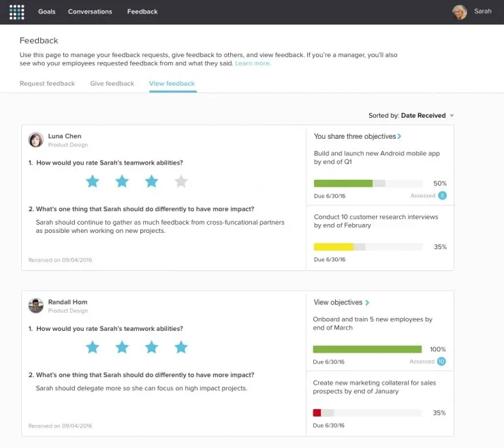Click the 'Learn more.' link

pyautogui.click(x=253, y=63)
